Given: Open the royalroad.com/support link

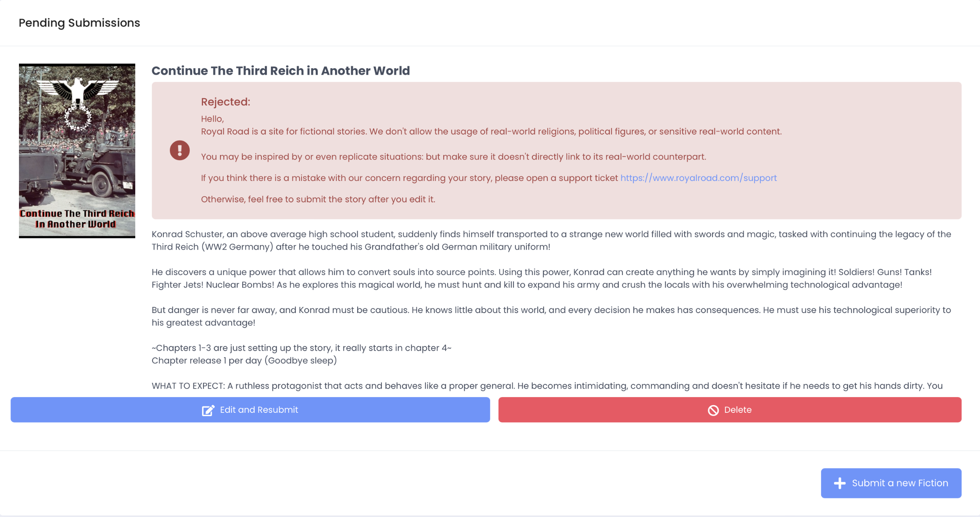Looking at the screenshot, I should tap(698, 178).
